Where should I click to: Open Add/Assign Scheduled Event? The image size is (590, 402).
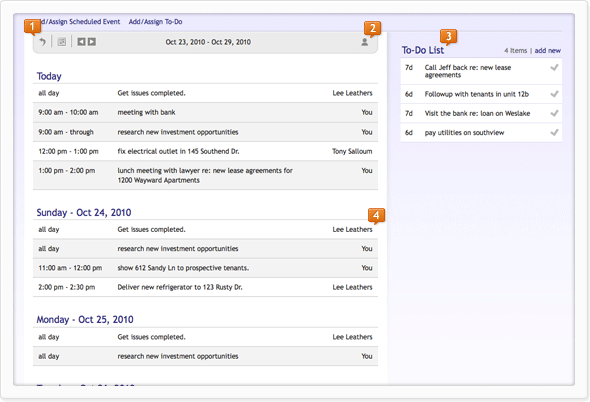[x=79, y=22]
